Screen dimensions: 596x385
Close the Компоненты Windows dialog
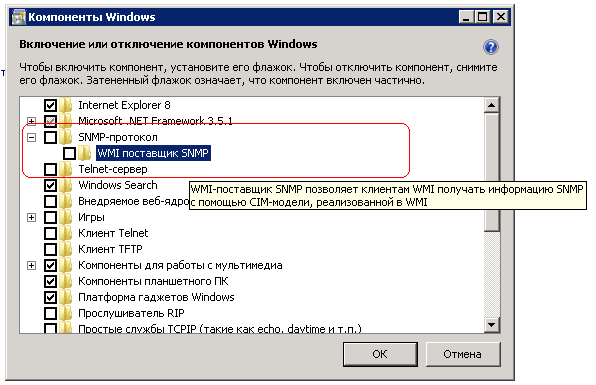pyautogui.click(x=501, y=17)
